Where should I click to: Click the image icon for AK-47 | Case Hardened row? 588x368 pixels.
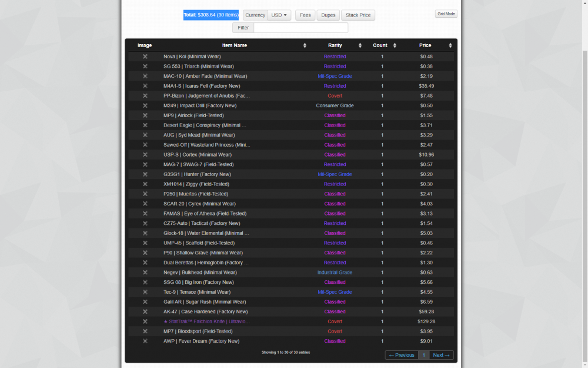145,311
